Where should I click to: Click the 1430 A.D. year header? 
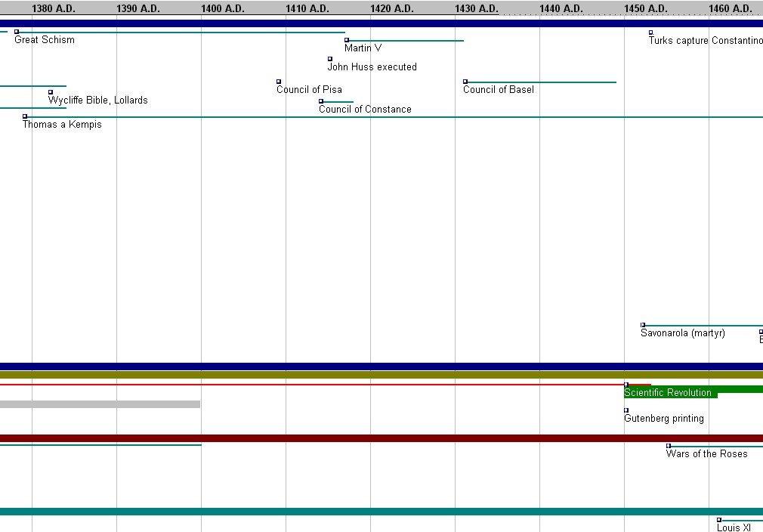coord(477,9)
